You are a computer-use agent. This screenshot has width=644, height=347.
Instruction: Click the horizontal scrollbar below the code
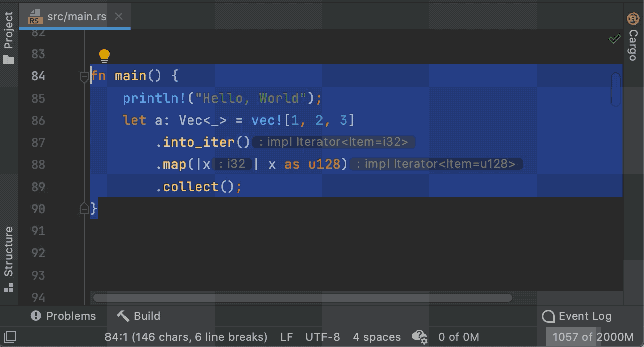301,297
